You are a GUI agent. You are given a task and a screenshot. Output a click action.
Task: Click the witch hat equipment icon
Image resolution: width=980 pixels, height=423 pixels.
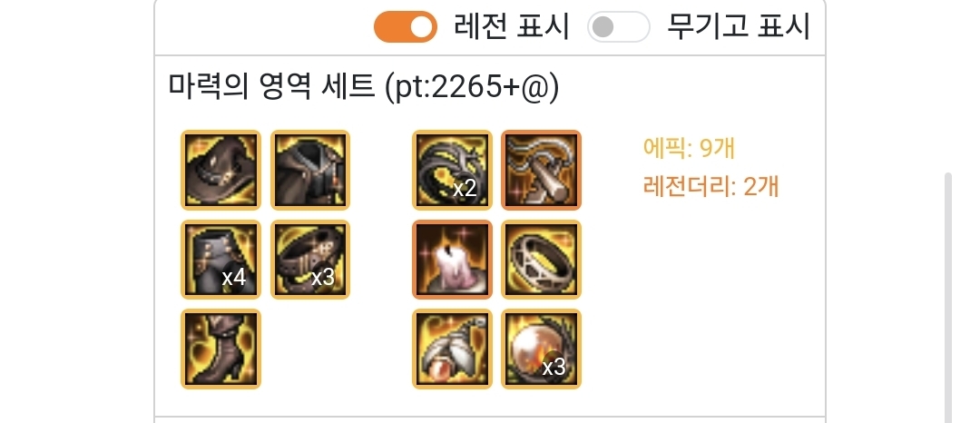coord(220,170)
